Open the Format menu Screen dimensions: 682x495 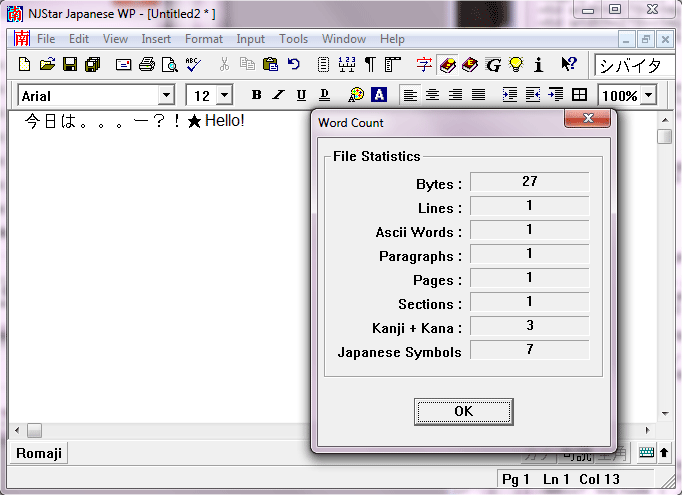(204, 39)
